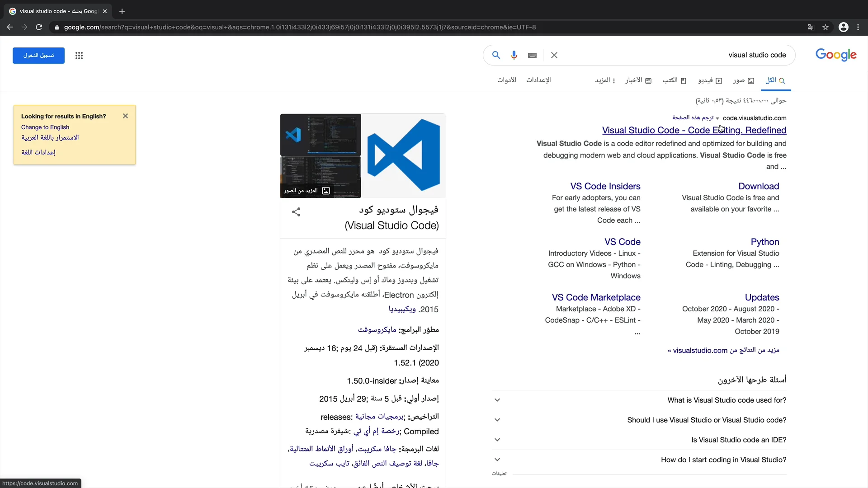Clear the search query with the X icon

[554, 55]
